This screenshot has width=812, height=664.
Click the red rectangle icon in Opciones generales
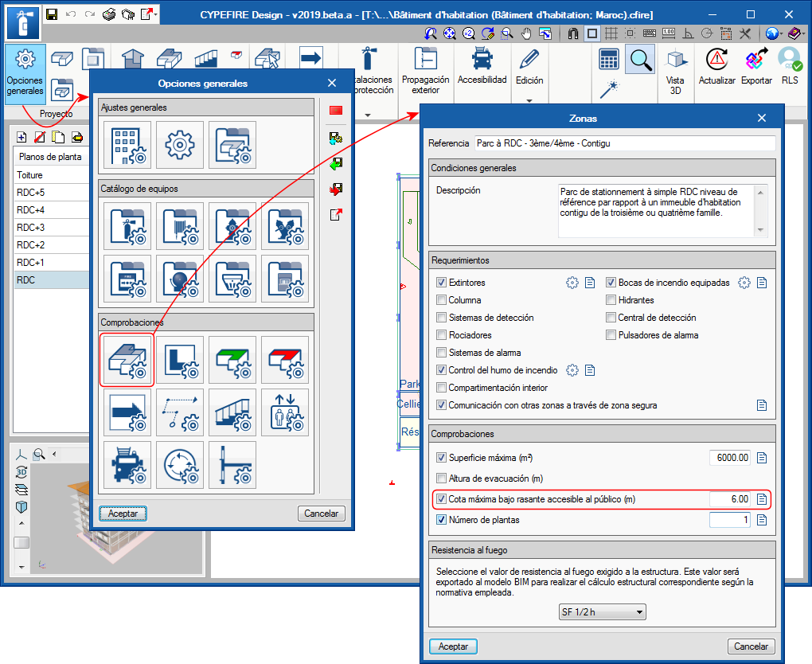point(336,111)
